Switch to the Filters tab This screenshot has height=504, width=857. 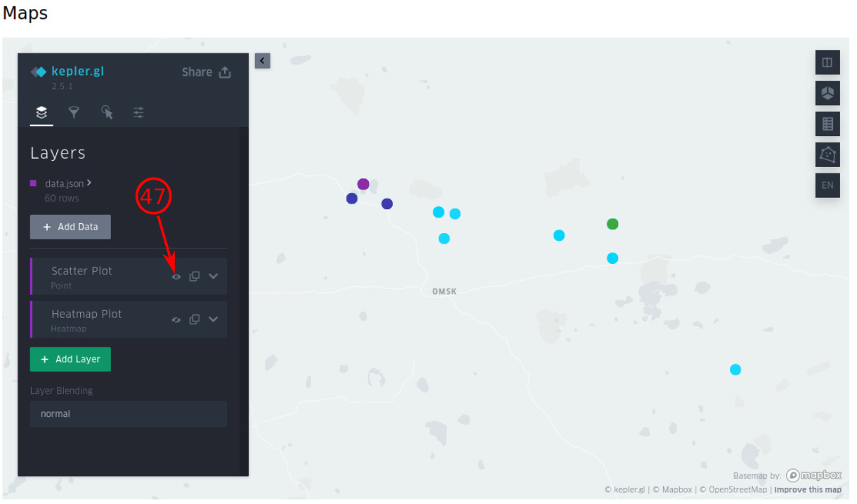tap(74, 112)
